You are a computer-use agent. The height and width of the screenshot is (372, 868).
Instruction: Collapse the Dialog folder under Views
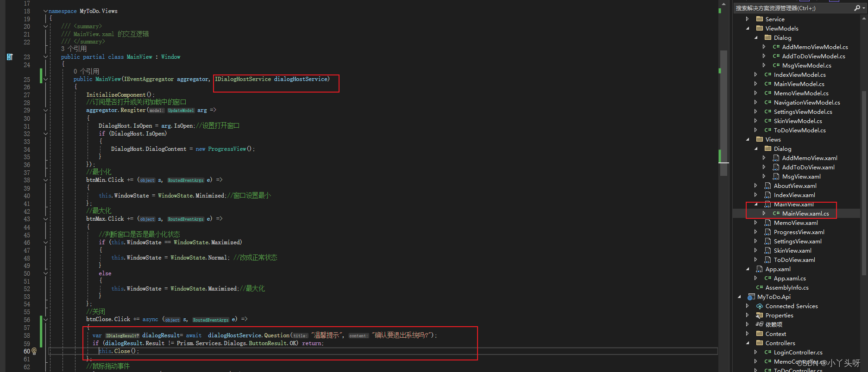[x=755, y=149]
